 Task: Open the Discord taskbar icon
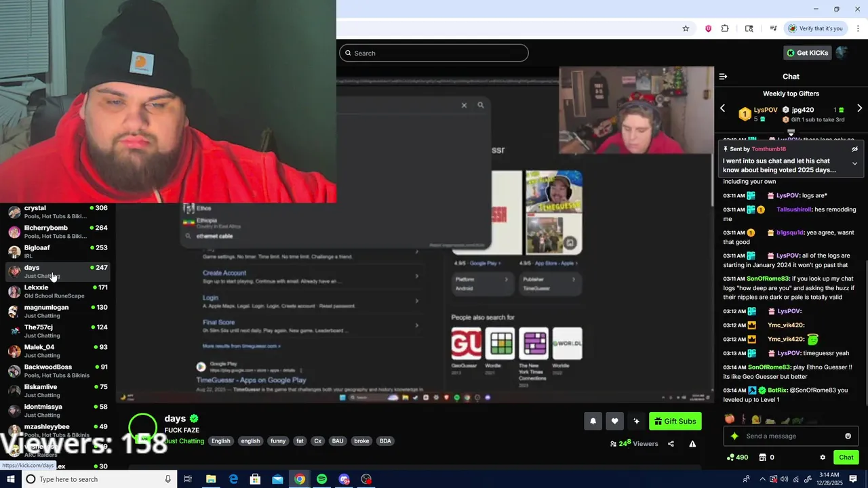tap(344, 479)
